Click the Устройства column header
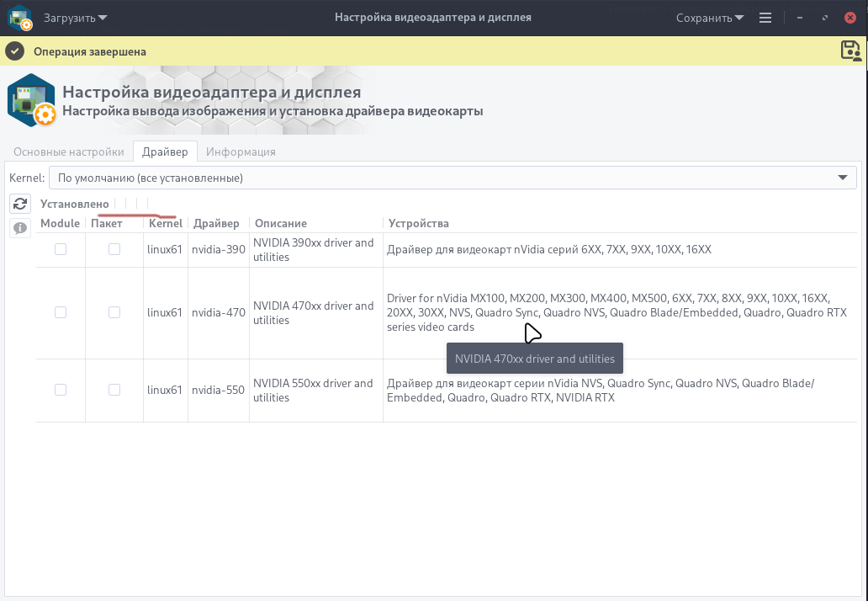 click(418, 223)
